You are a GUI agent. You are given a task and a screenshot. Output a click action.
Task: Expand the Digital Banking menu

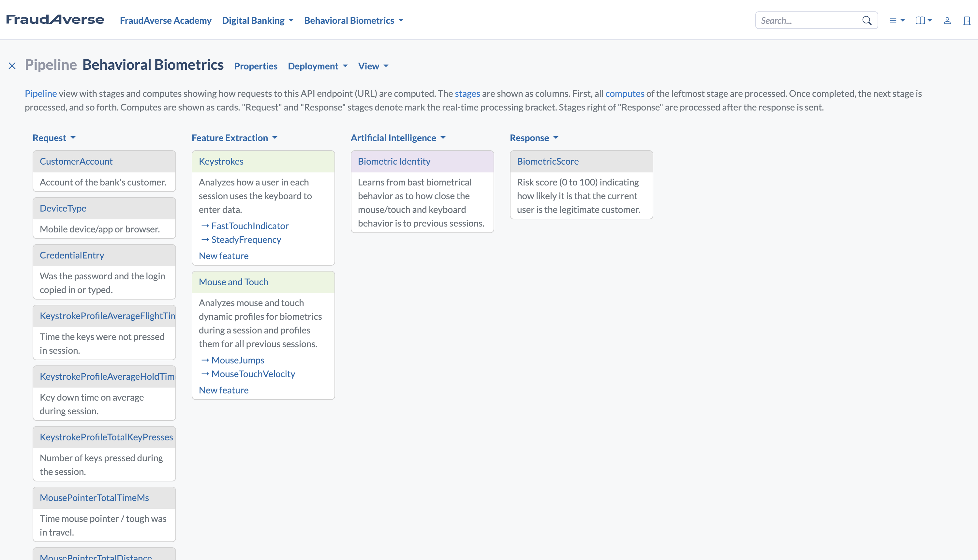[x=258, y=21]
